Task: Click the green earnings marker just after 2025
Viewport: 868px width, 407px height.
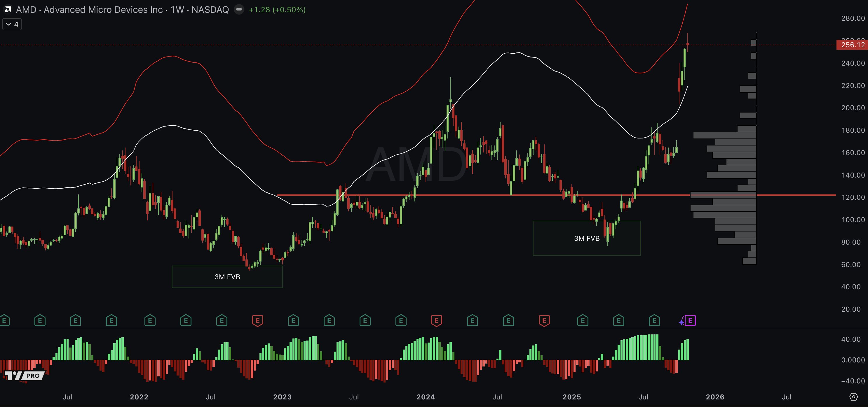Action: 583,320
